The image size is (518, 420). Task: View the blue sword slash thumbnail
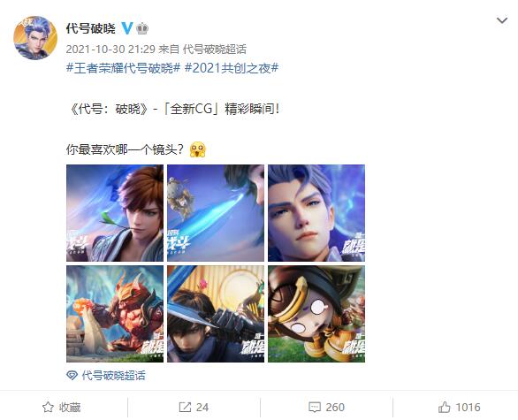click(216, 213)
